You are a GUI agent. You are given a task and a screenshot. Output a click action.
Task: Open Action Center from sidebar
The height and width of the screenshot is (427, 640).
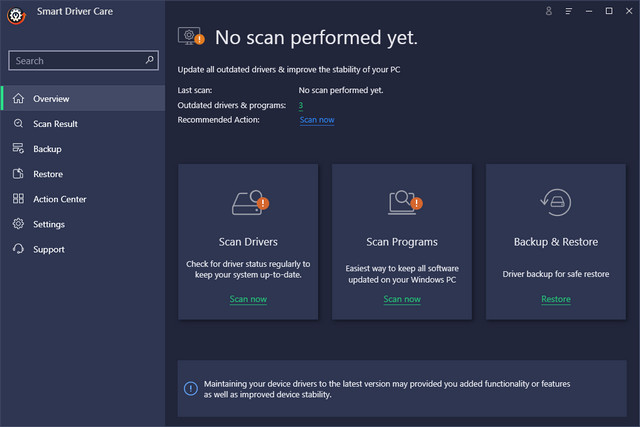click(59, 199)
